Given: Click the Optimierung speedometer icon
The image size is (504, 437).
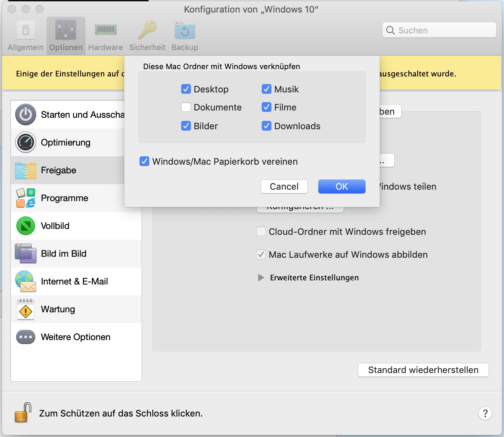Looking at the screenshot, I should [x=26, y=142].
